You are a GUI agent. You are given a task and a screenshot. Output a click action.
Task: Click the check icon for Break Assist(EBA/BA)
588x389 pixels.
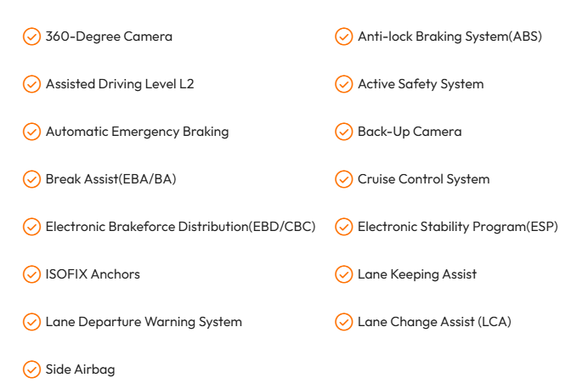pos(31,179)
